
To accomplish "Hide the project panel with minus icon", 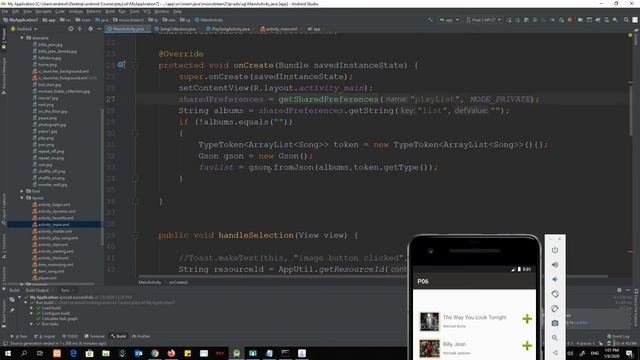I will pyautogui.click(x=99, y=29).
